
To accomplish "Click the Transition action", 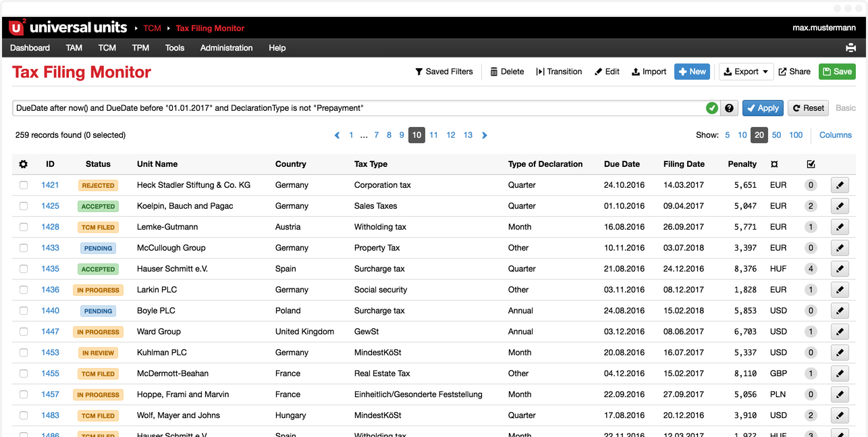I will [559, 71].
